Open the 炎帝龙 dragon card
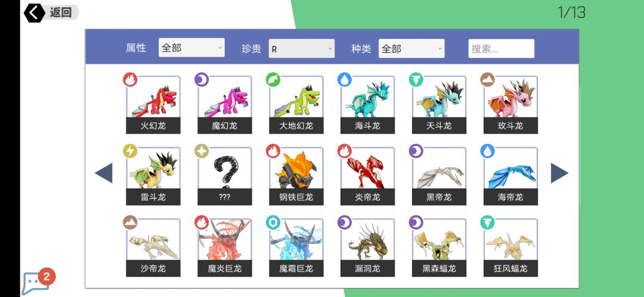Viewport: 644px width, 297px height. [367, 176]
